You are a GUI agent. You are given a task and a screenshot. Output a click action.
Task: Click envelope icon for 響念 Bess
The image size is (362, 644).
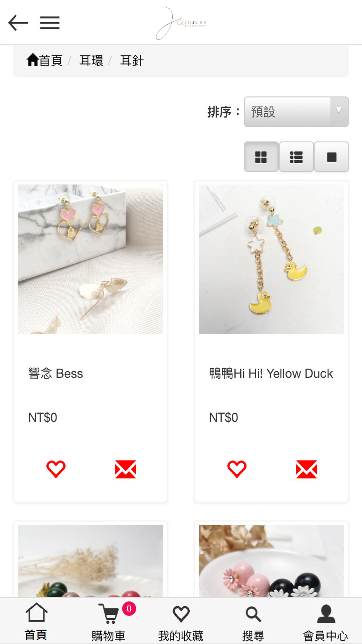point(126,469)
